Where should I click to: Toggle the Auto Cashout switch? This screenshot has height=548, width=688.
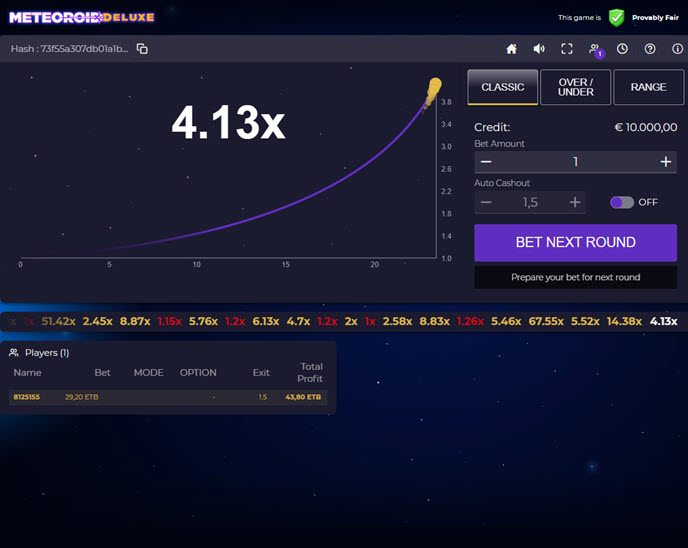pyautogui.click(x=622, y=202)
